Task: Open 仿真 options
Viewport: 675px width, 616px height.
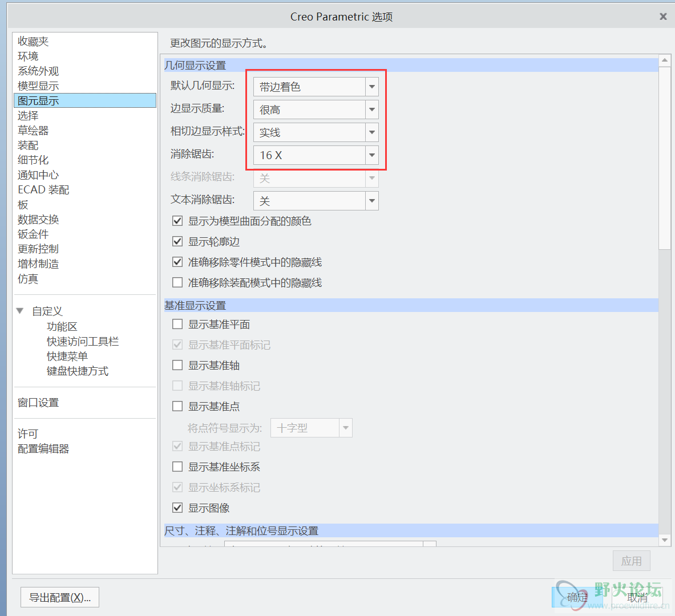Action: tap(28, 278)
